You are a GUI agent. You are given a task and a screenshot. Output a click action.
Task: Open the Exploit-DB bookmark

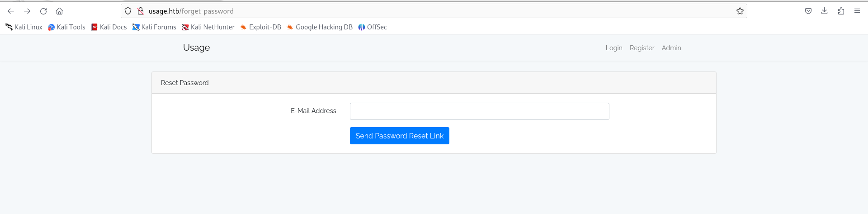260,27
